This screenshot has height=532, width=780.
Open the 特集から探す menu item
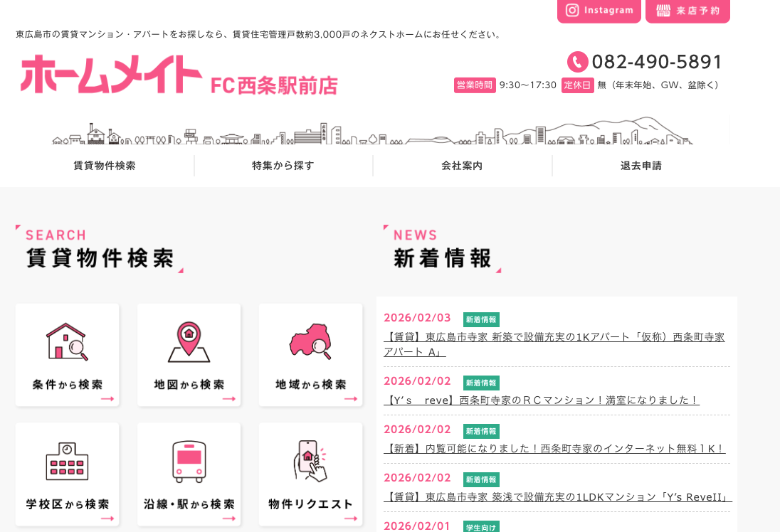tap(283, 165)
